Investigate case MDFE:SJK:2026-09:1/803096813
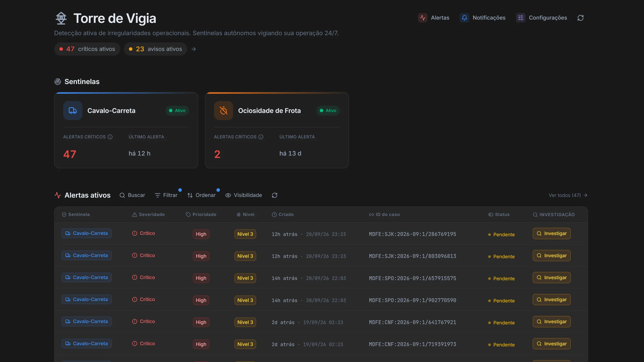Image resolution: width=644 pixels, height=362 pixels. pos(551,256)
